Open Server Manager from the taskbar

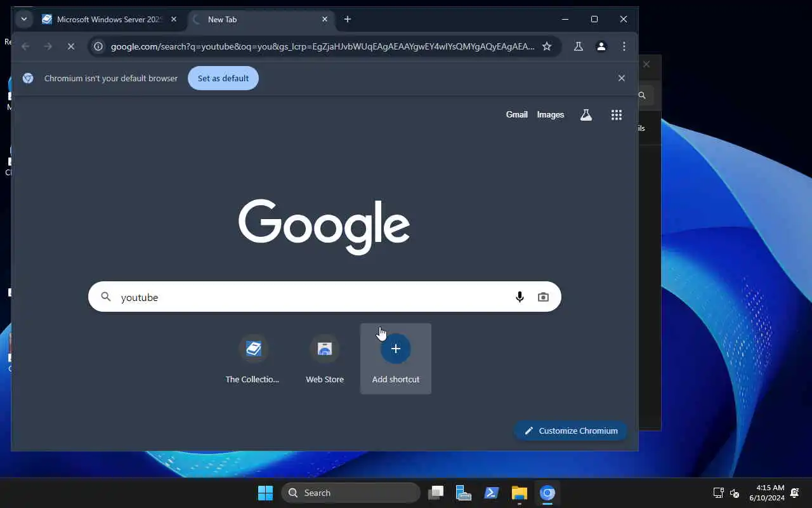coord(464,493)
